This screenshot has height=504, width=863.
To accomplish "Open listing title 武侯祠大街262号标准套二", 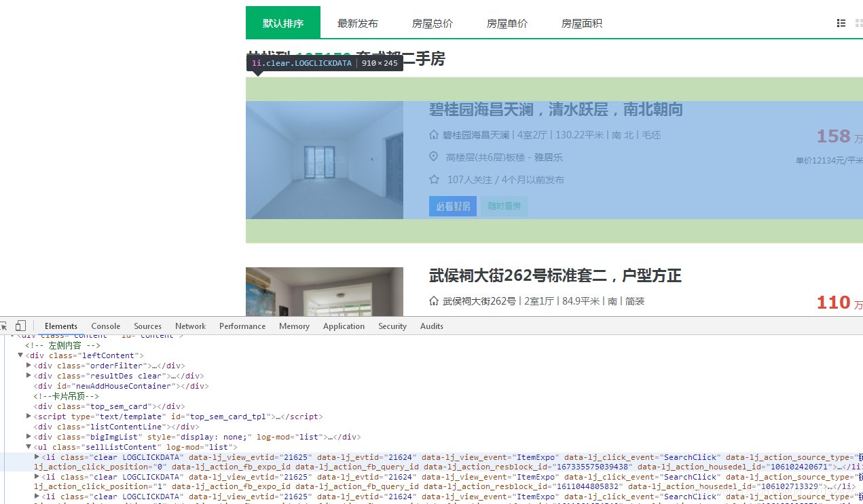I will (x=555, y=275).
